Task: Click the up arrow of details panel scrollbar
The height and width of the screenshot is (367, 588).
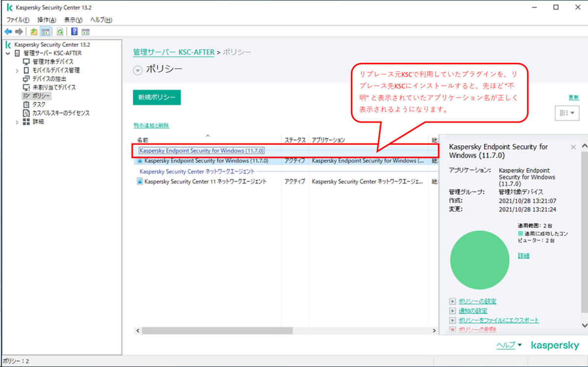Action: [x=584, y=147]
